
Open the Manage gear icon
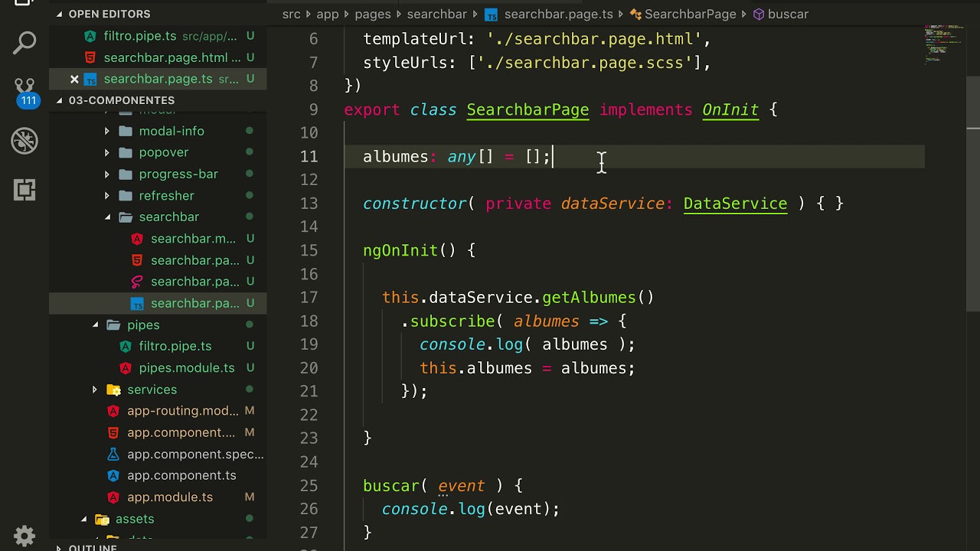pyautogui.click(x=24, y=534)
